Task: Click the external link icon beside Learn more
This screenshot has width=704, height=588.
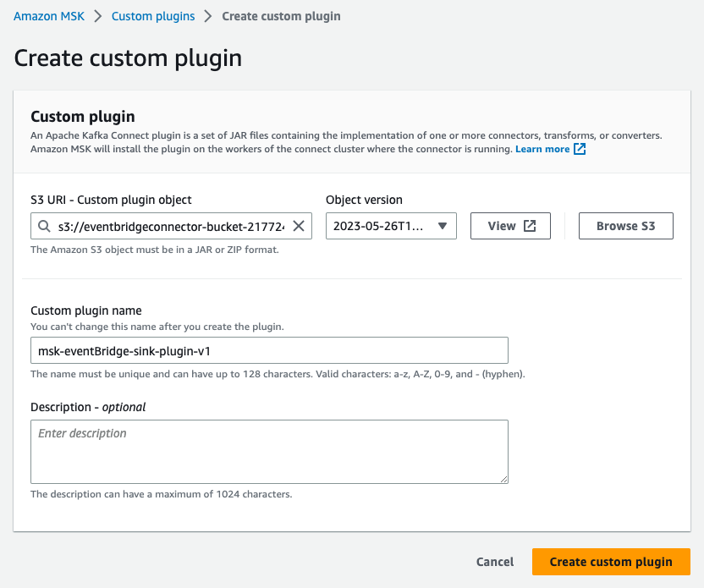Action: pyautogui.click(x=579, y=149)
